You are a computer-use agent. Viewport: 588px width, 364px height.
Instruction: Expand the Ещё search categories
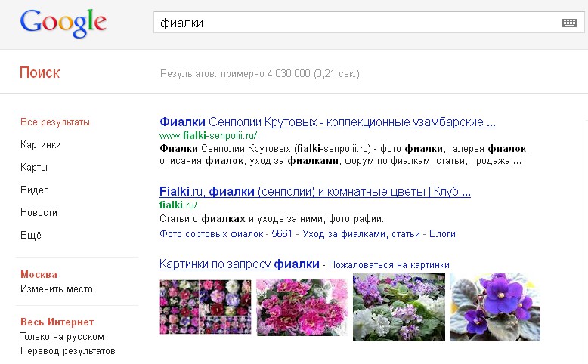[31, 235]
